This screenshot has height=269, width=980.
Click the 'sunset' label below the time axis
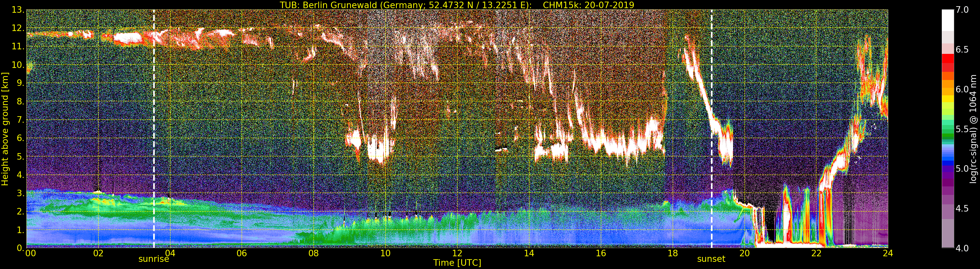pyautogui.click(x=712, y=259)
